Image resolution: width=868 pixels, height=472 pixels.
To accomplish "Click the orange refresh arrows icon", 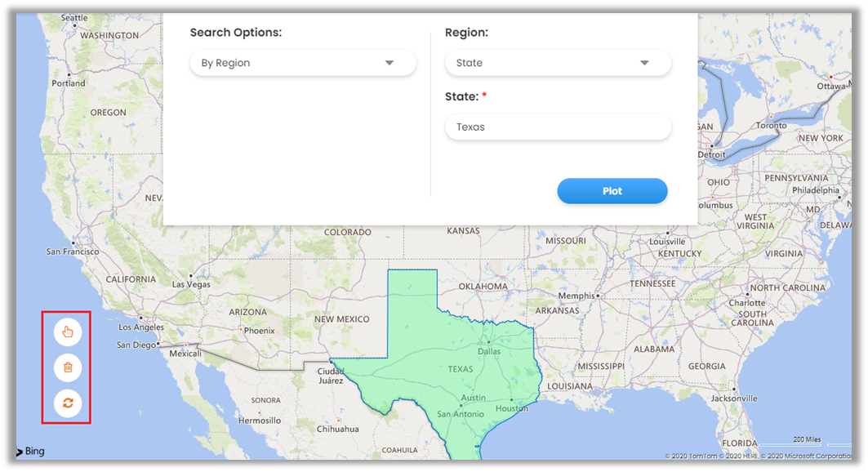I will (x=68, y=403).
